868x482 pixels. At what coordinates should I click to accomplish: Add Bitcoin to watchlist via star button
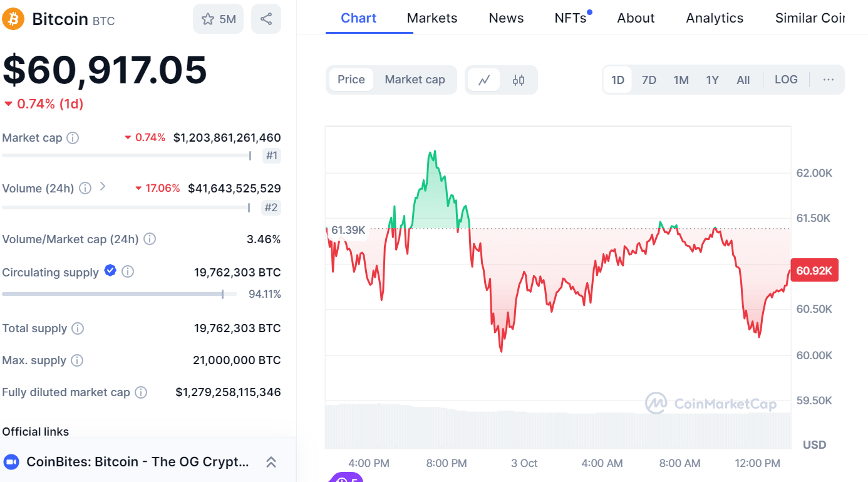click(x=218, y=19)
